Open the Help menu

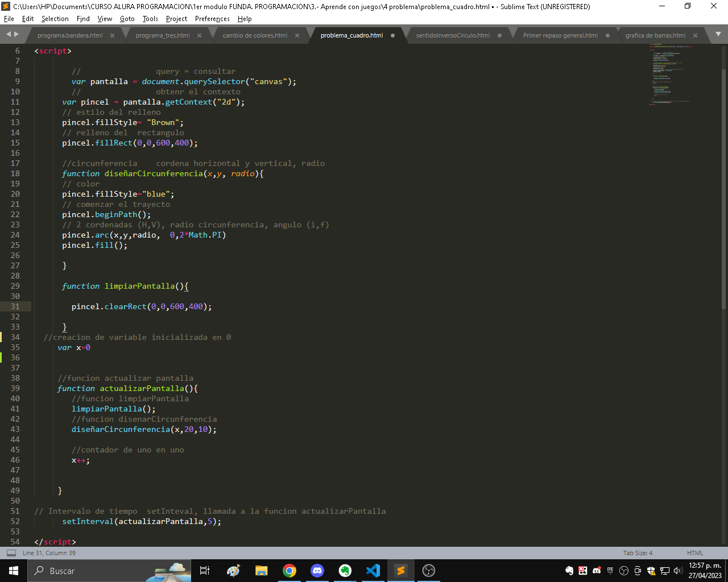245,19
